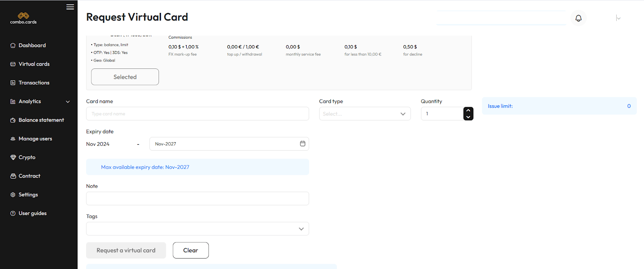
Task: Open user profile dropdown chevron
Action: pos(618,18)
